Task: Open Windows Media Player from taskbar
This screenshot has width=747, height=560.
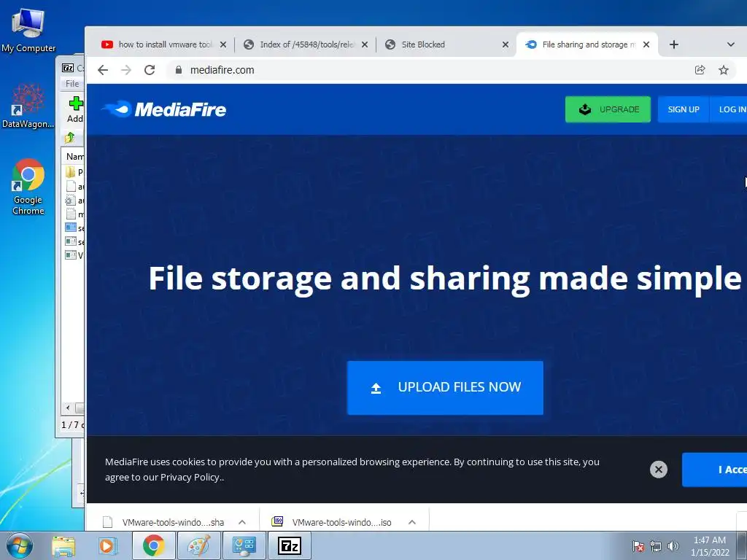Action: (x=108, y=545)
